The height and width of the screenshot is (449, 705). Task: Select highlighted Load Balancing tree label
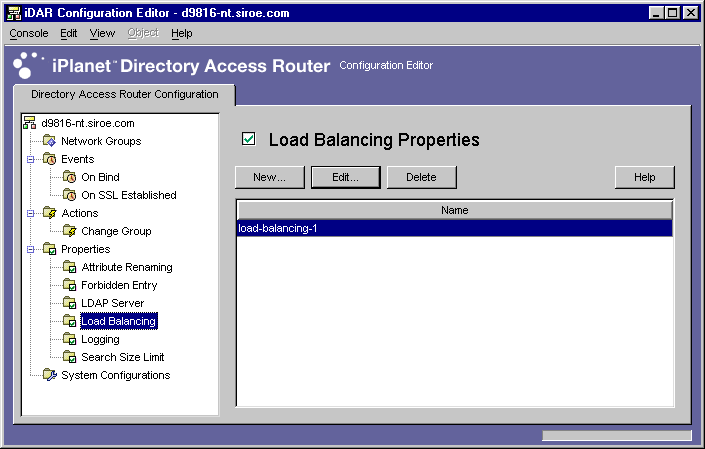(x=119, y=321)
